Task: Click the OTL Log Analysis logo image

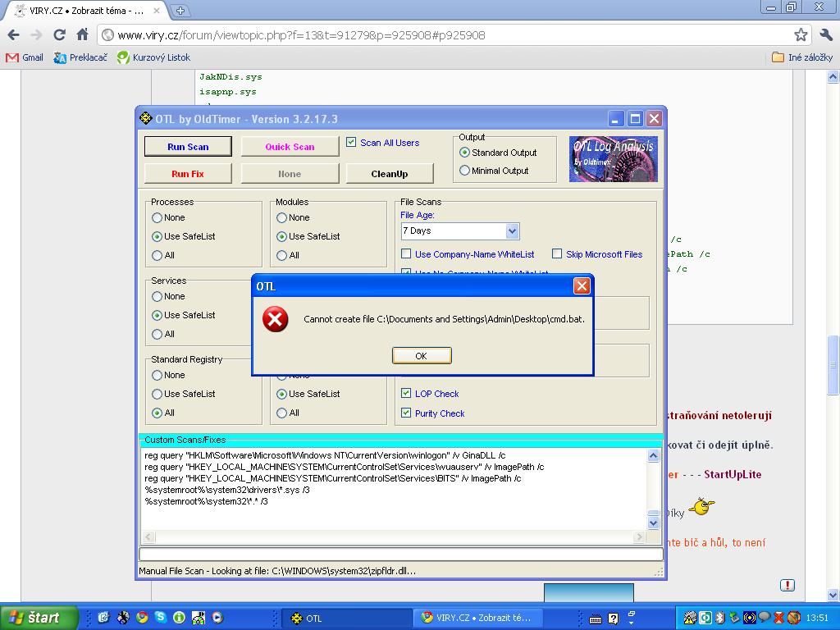Action: tap(613, 158)
